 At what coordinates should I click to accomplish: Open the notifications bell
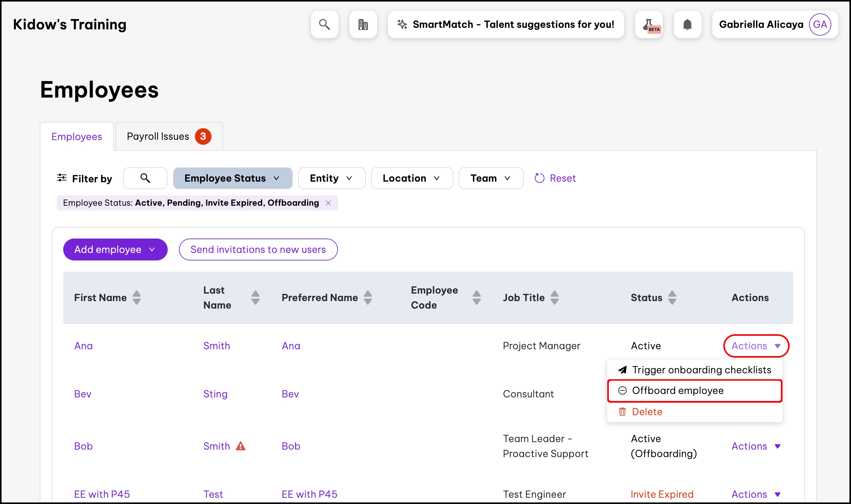coord(687,24)
